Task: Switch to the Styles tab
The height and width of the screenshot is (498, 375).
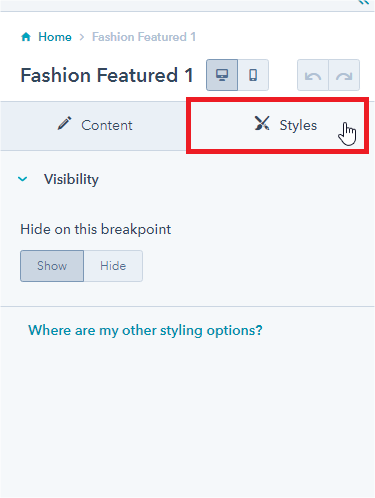Action: click(277, 125)
